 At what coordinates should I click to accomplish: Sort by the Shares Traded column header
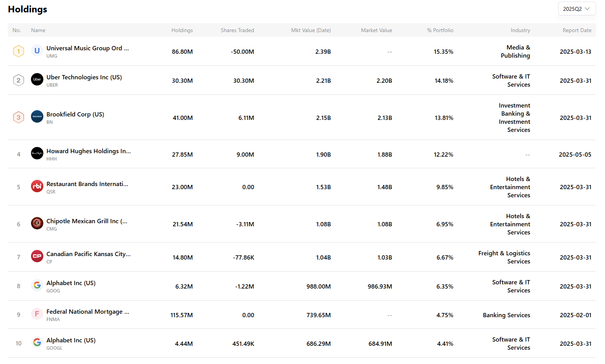(237, 30)
